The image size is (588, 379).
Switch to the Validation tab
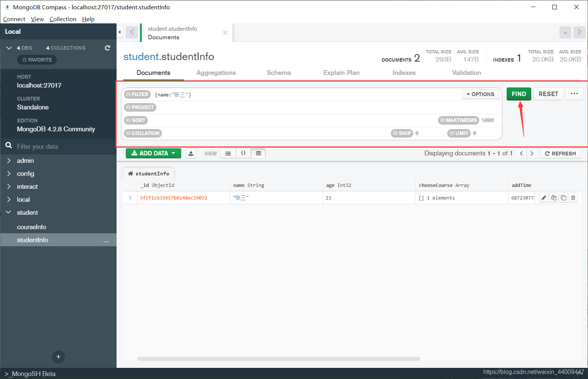467,73
